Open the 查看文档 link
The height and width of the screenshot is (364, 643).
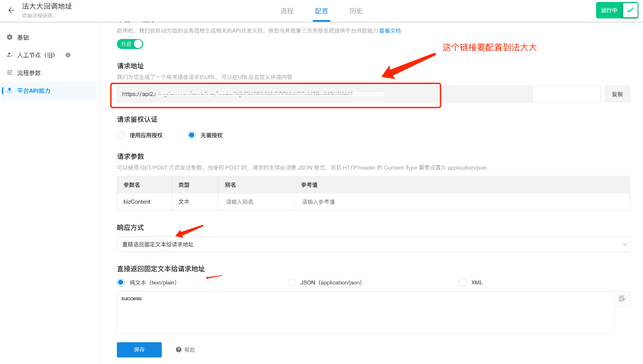(x=390, y=31)
